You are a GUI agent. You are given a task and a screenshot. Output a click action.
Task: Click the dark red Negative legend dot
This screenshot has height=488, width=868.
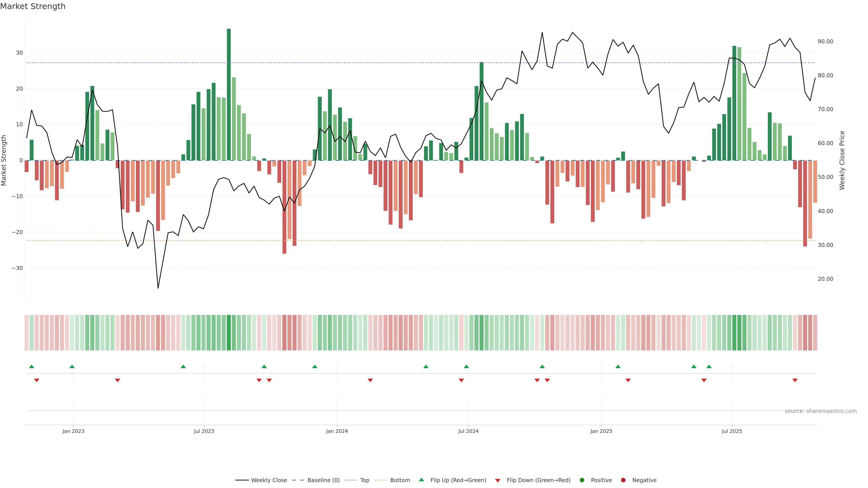(623, 480)
